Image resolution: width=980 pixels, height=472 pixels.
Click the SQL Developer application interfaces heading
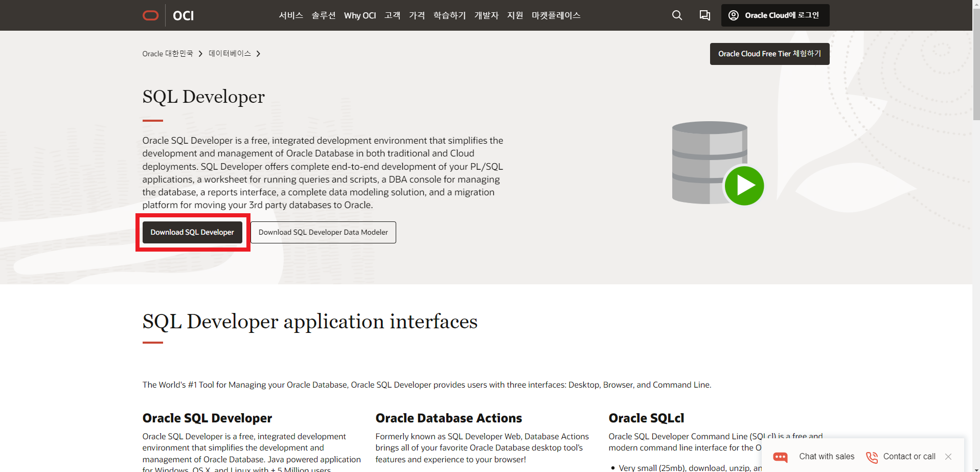pyautogui.click(x=310, y=322)
